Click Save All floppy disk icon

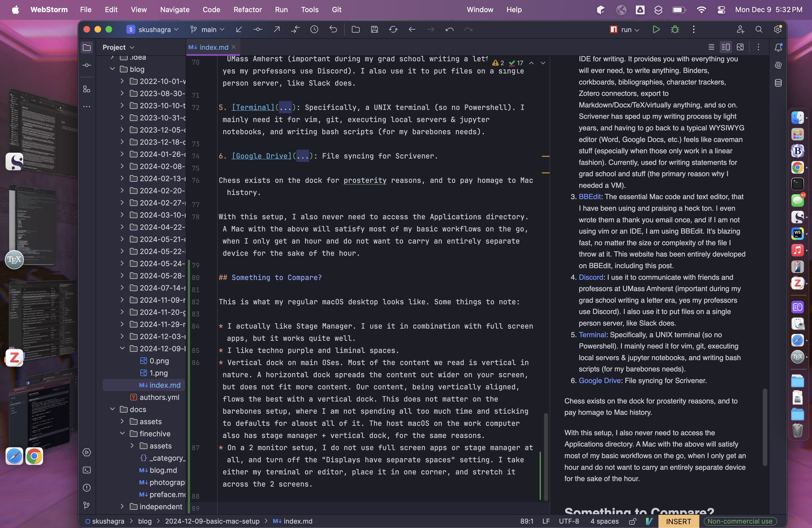click(374, 30)
